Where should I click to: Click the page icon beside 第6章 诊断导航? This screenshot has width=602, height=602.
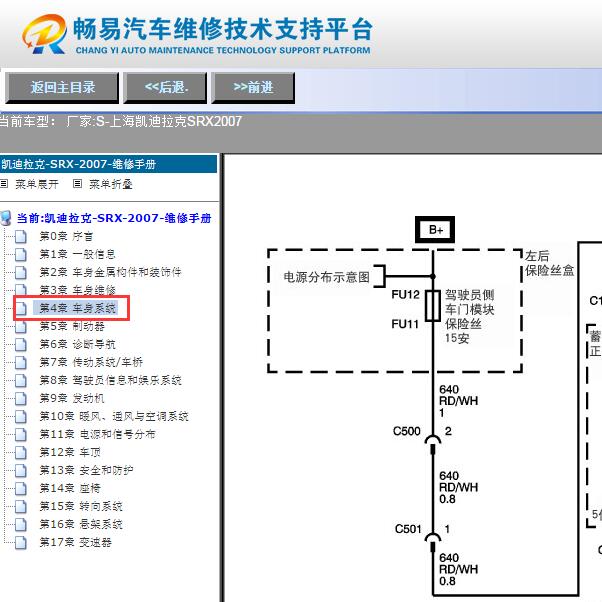click(21, 345)
